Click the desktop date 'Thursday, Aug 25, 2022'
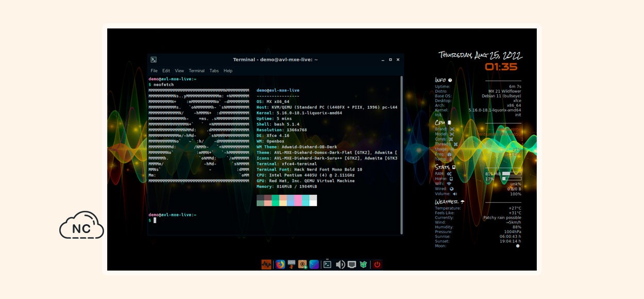 480,55
